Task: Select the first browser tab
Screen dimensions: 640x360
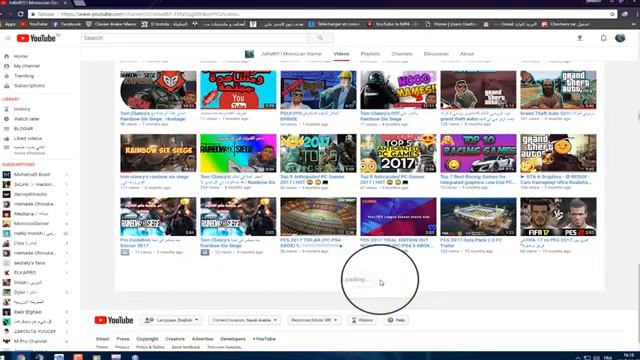Action: coord(35,2)
